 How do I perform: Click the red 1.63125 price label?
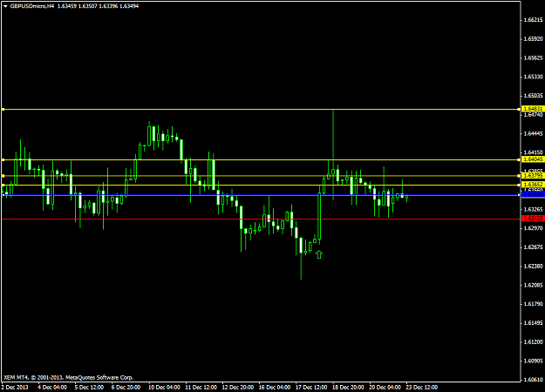coord(533,219)
